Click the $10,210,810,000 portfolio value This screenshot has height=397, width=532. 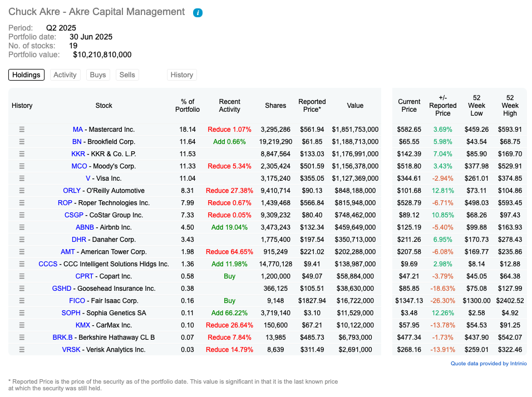(102, 54)
